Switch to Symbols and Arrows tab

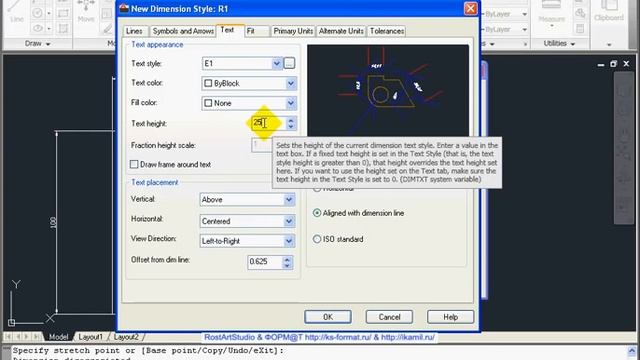(183, 31)
